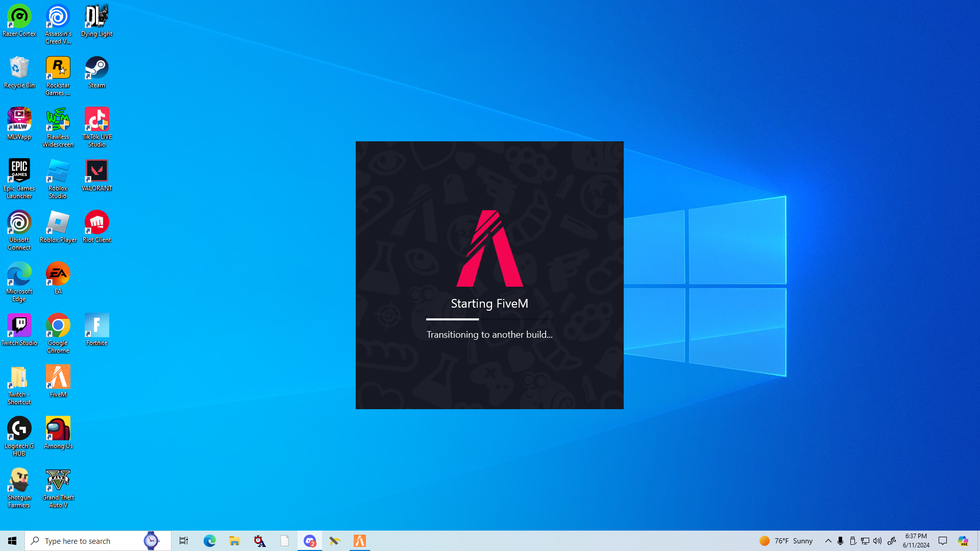Click the FiveM loading progress bar
Viewport: 980px width, 551px height.
(489, 319)
